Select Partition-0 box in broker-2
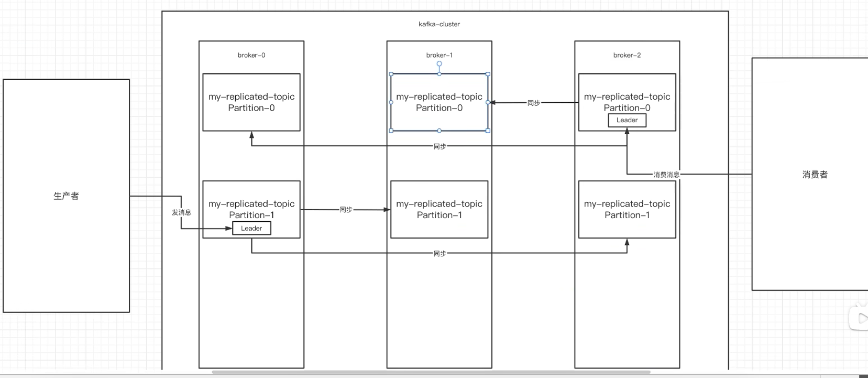 point(627,102)
